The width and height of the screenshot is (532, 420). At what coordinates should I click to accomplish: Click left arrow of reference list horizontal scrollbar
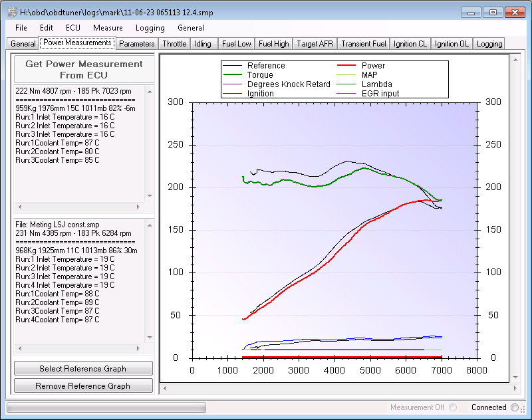pos(20,348)
